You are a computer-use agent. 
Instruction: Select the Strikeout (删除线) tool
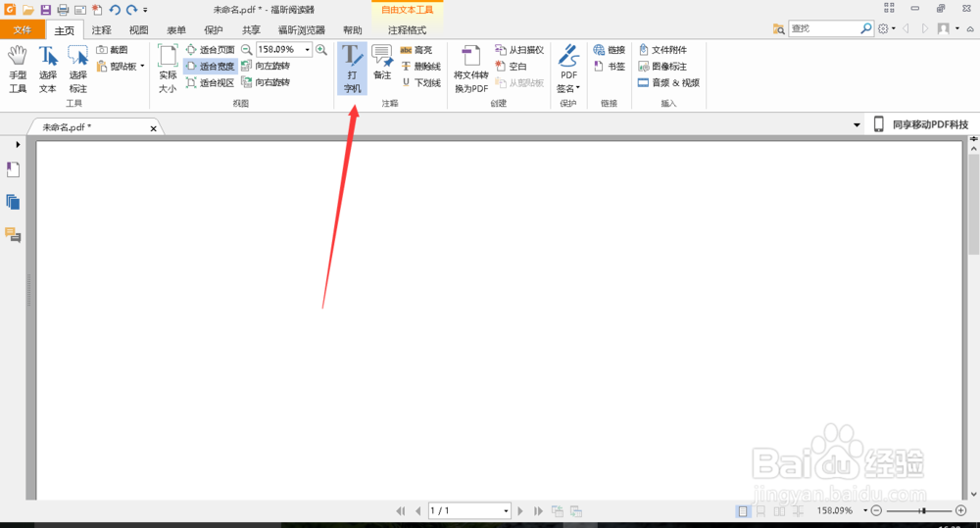point(420,67)
